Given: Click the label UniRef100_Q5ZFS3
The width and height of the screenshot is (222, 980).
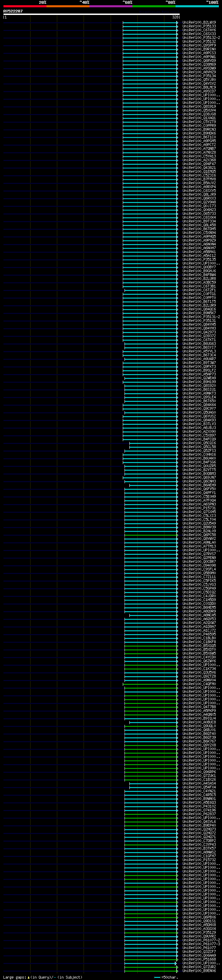Looking at the screenshot, I should pyautogui.click(x=199, y=451).
